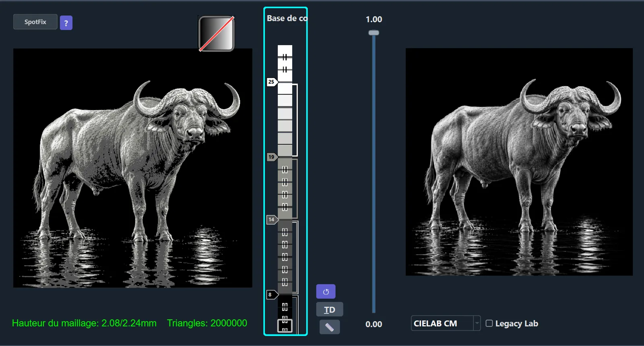Viewport: 644px width, 346px height.
Task: Select the layer 14 marker on color slider
Action: pyautogui.click(x=272, y=220)
